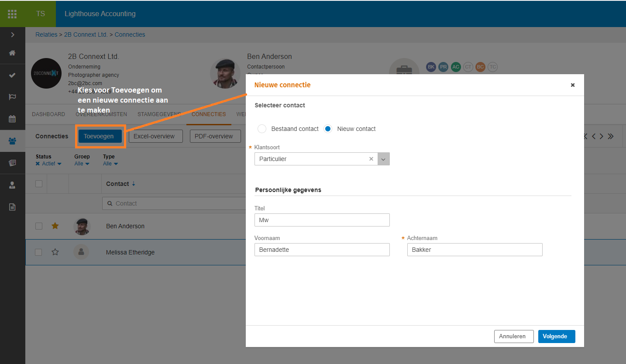Open the checkmark tasks sidebar icon
The image size is (626, 364).
point(12,75)
